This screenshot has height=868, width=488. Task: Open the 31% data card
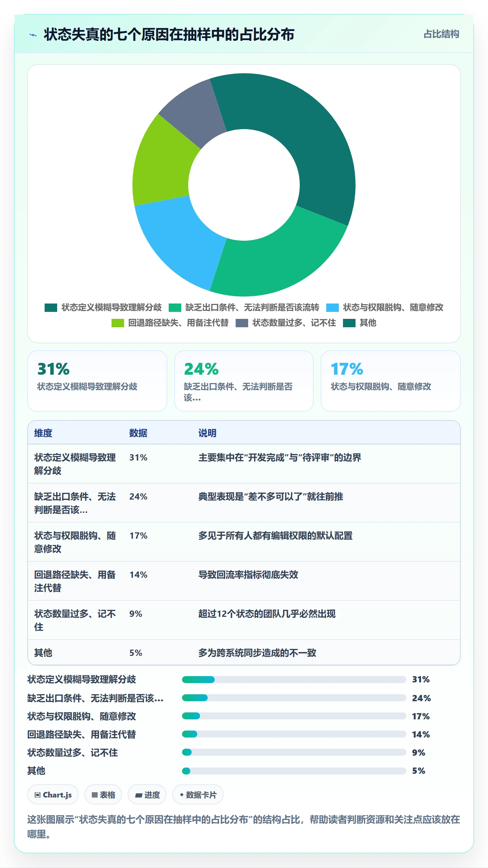[x=97, y=381]
